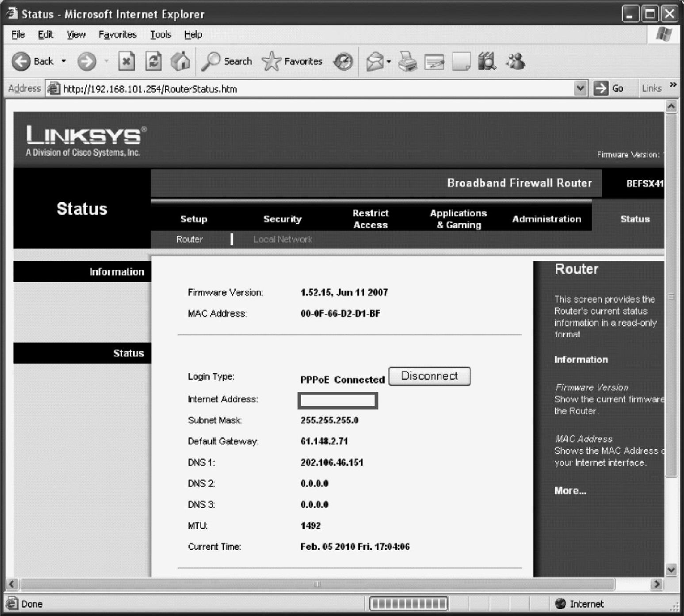684x616 pixels.
Task: Click the status bar progress indicator
Action: pos(408,604)
